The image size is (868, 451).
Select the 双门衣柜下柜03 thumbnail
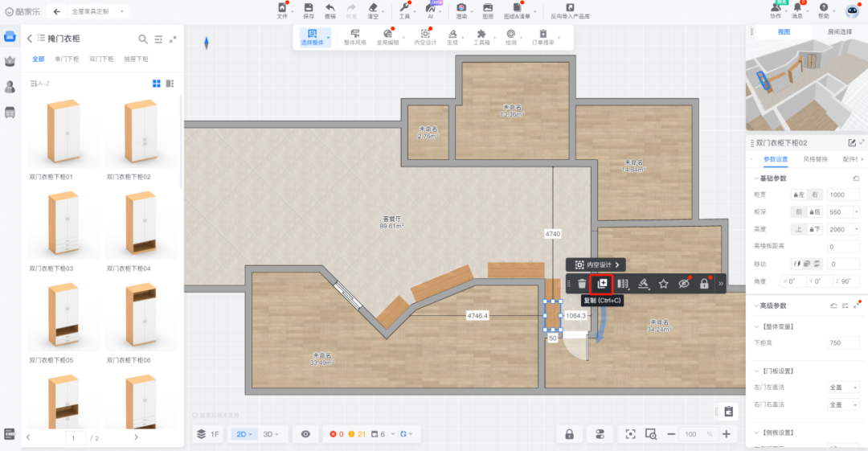[63, 225]
